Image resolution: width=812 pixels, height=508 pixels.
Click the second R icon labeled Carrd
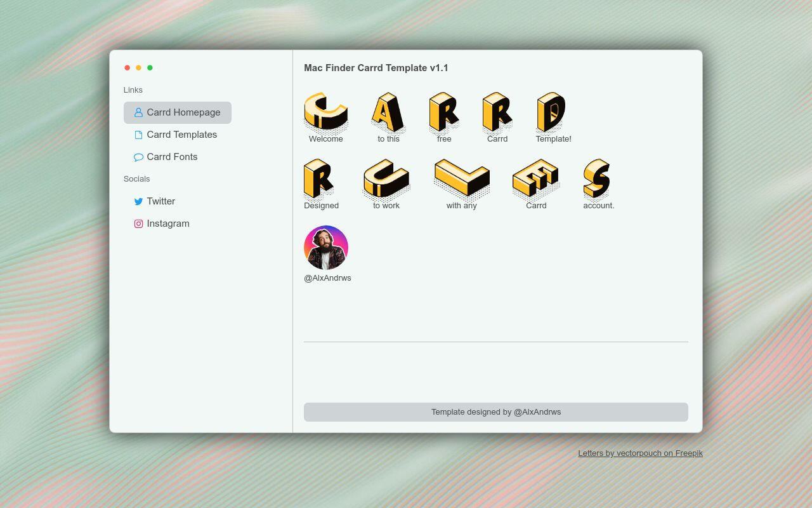click(x=497, y=112)
